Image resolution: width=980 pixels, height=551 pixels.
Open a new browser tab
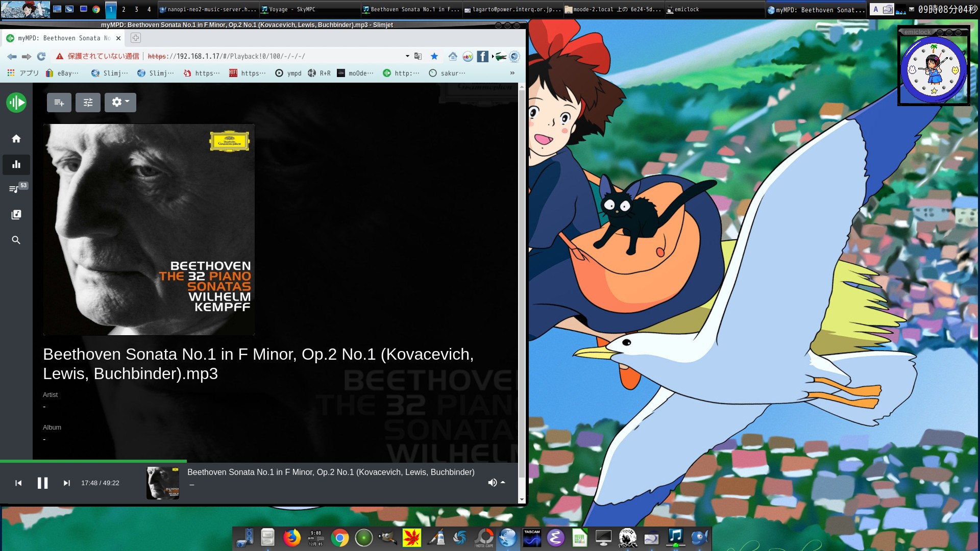coord(135,38)
